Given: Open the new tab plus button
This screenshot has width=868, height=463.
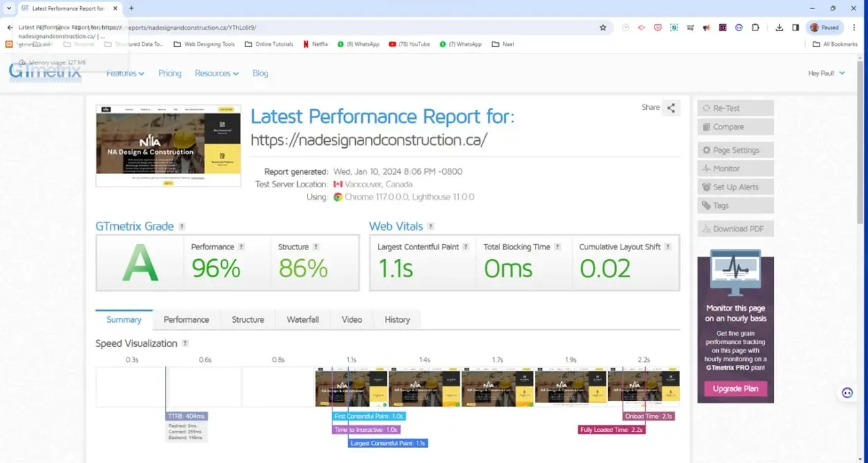Looking at the screenshot, I should 131,8.
